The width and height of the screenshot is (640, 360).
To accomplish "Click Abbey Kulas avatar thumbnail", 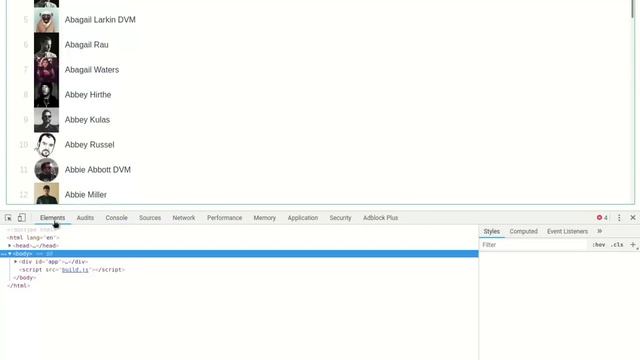I will (x=46, y=120).
